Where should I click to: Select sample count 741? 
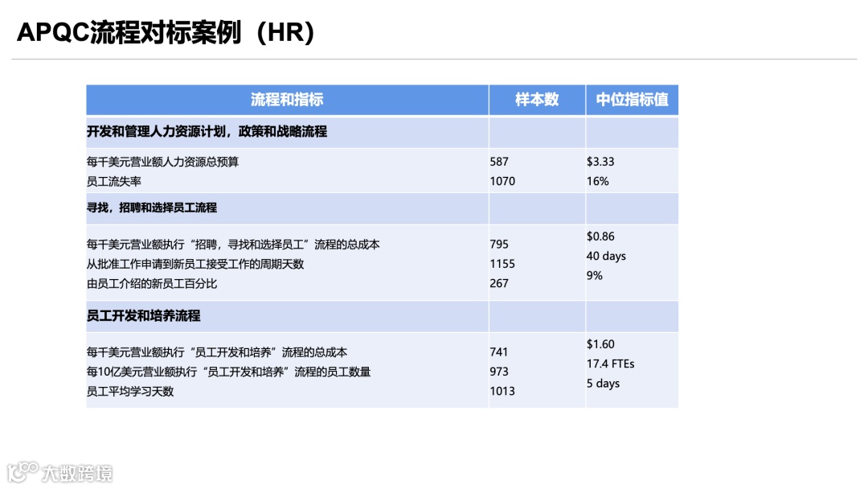499,352
